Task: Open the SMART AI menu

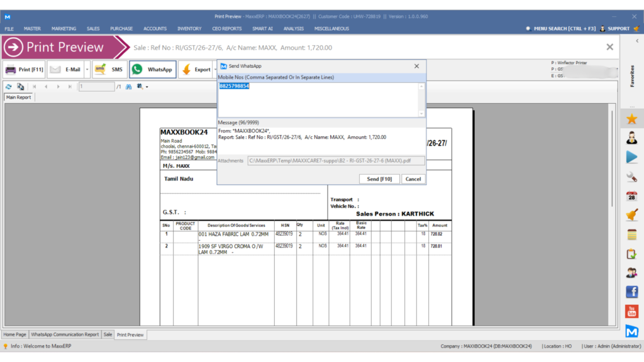Action: click(262, 29)
